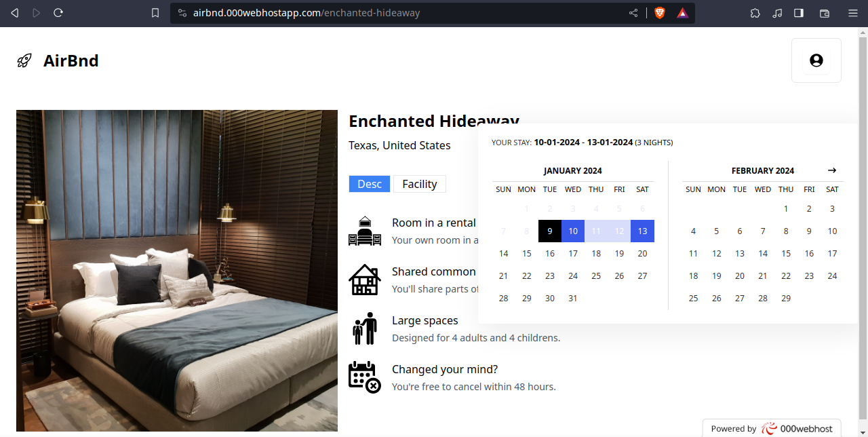The width and height of the screenshot is (868, 437).
Task: Click the bed room rental icon
Action: point(365,231)
